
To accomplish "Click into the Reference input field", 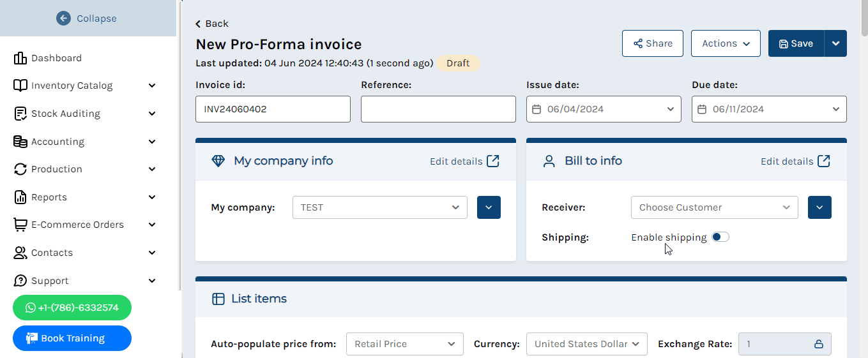I will [438, 109].
